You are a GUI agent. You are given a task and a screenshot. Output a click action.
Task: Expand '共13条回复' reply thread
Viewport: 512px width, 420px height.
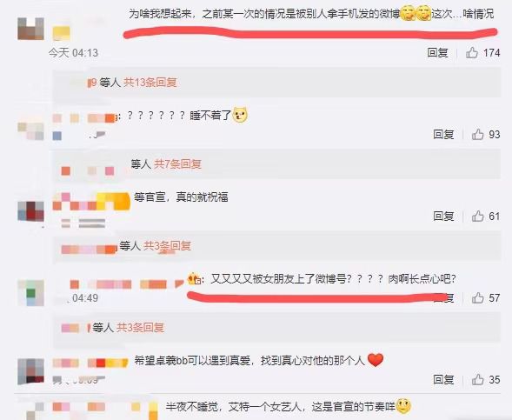pos(150,83)
